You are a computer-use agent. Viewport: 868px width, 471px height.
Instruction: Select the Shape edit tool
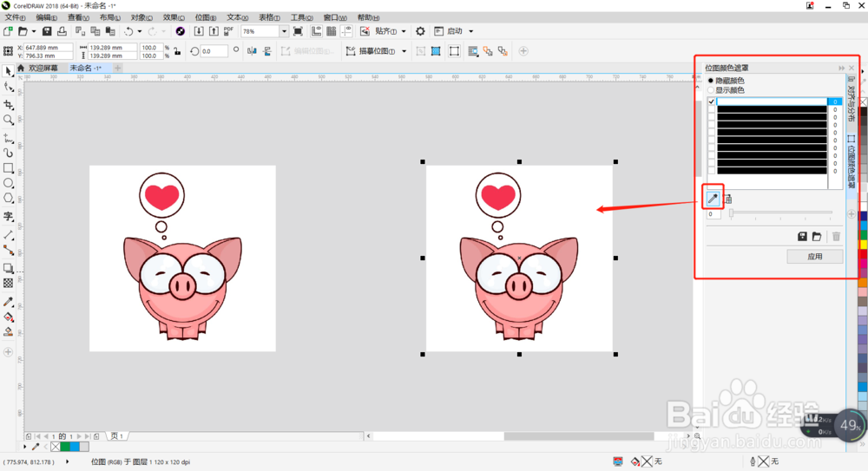9,88
